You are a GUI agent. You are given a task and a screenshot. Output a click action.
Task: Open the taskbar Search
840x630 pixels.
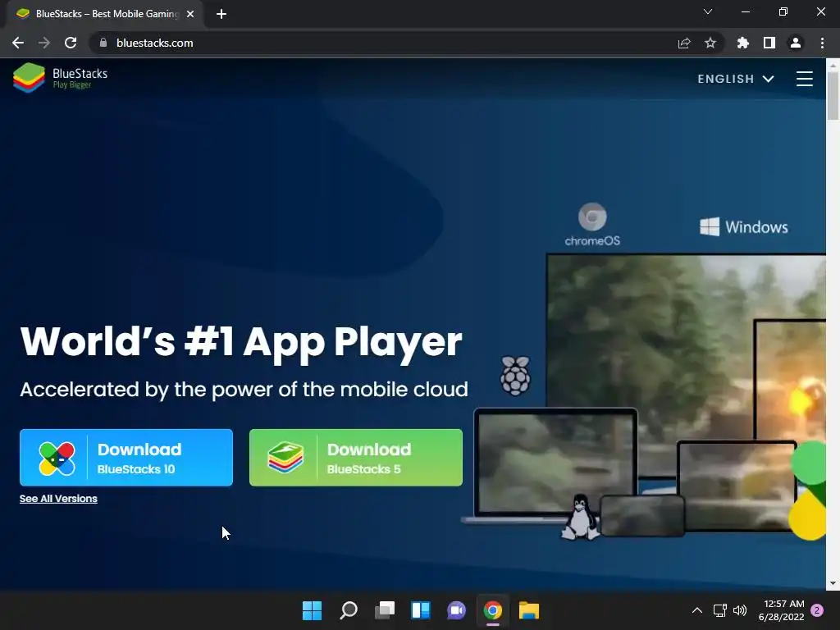(x=348, y=610)
